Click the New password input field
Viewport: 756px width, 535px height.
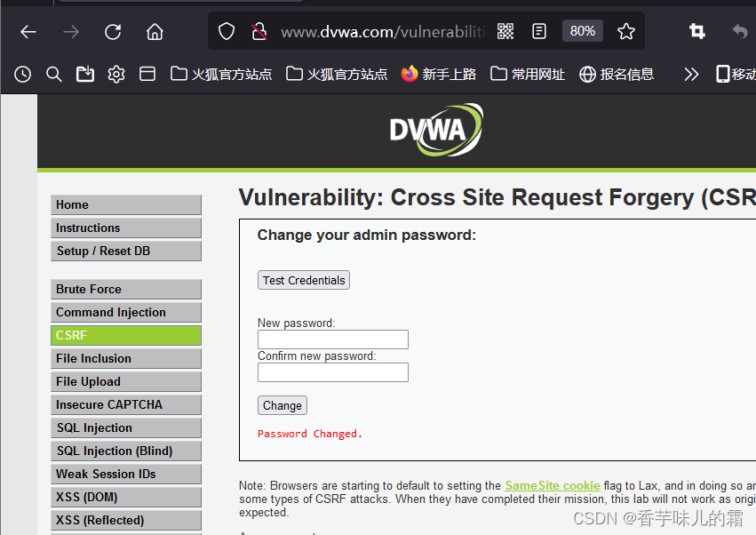(332, 339)
